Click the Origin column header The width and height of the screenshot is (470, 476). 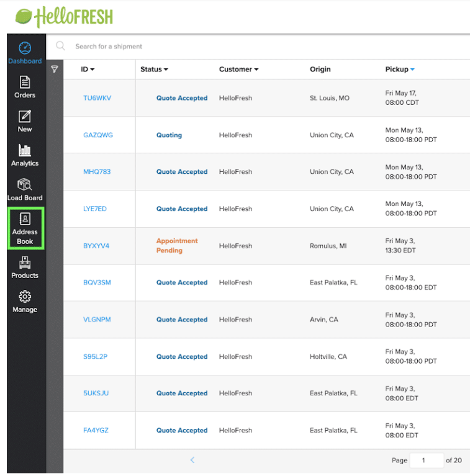coord(320,70)
